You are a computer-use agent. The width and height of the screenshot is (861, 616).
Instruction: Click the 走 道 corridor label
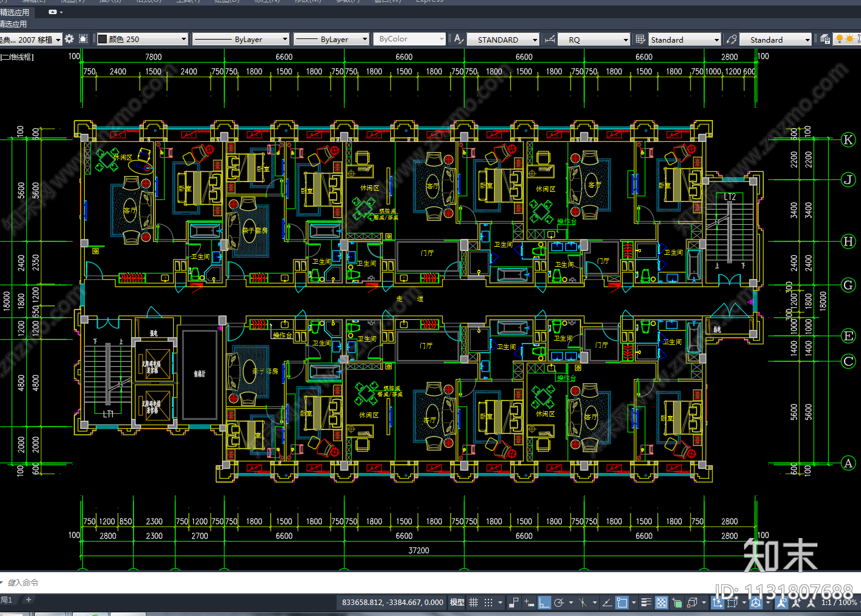410,299
